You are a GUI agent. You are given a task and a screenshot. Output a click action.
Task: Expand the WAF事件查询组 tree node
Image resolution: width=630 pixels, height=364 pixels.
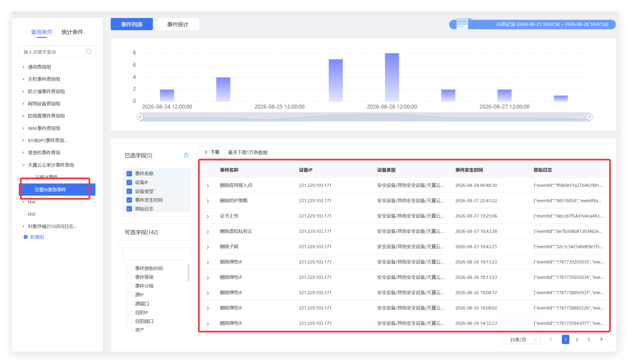pyautogui.click(x=24, y=128)
